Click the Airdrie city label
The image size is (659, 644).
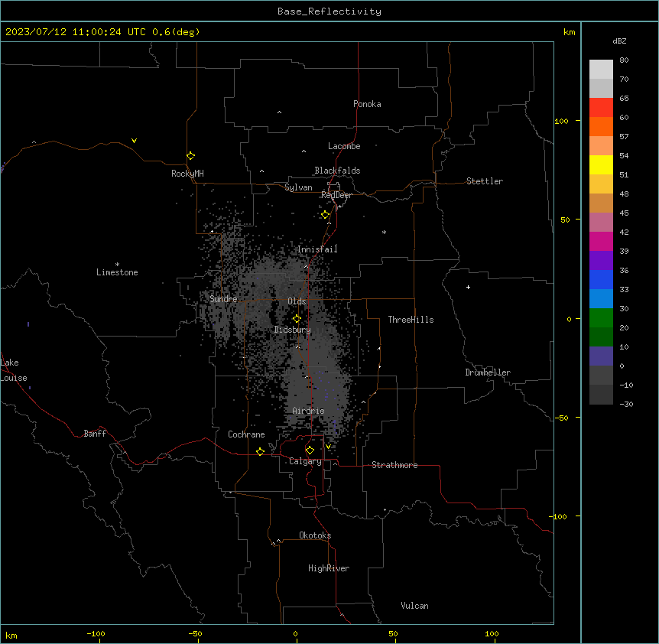(308, 411)
